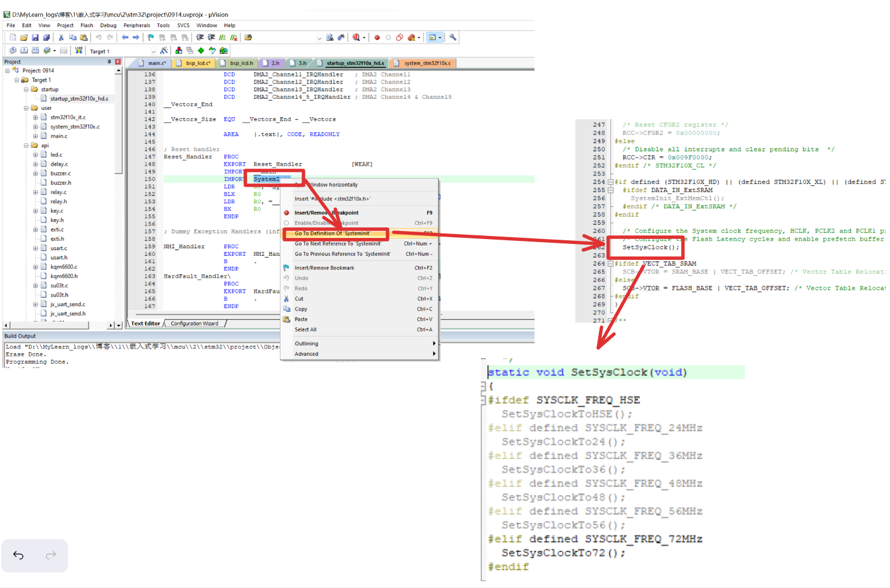The width and height of the screenshot is (890, 588).
Task: Toggle bookmark using the flag toolbar icon
Action: (x=151, y=38)
